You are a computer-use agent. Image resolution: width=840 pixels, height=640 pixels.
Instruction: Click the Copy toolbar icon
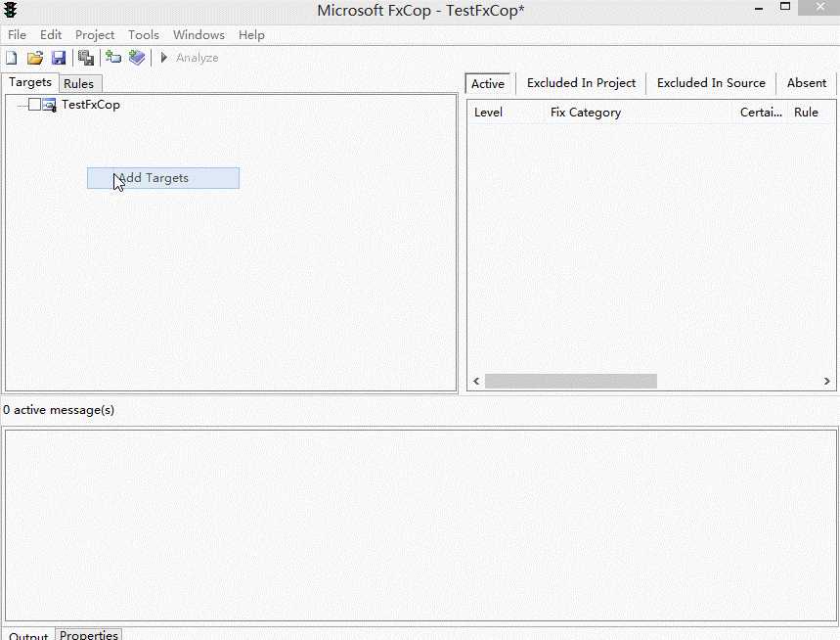[86, 58]
